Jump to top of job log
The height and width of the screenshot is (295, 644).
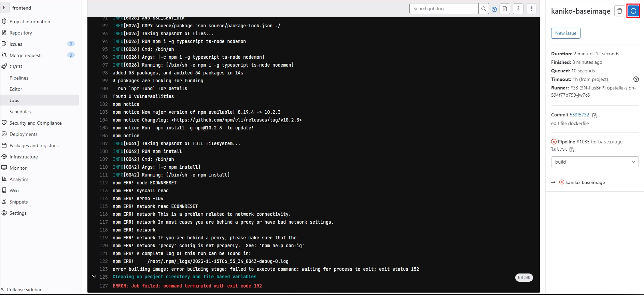(518, 9)
